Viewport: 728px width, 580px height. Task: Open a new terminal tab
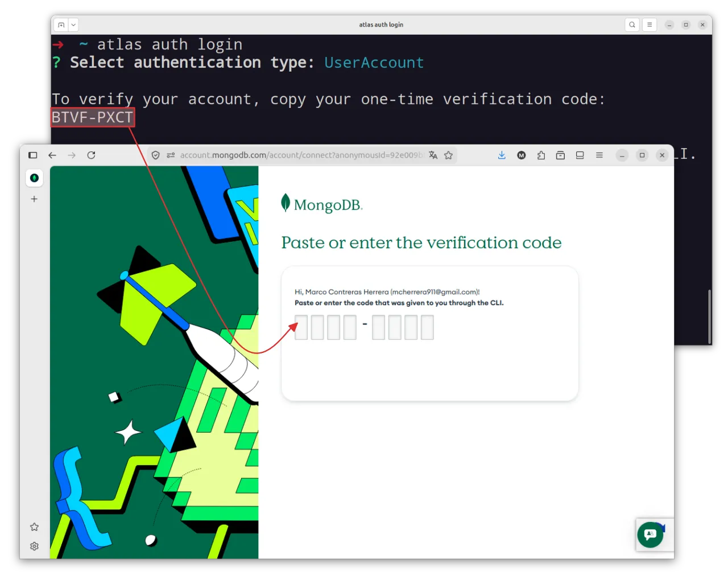point(61,25)
